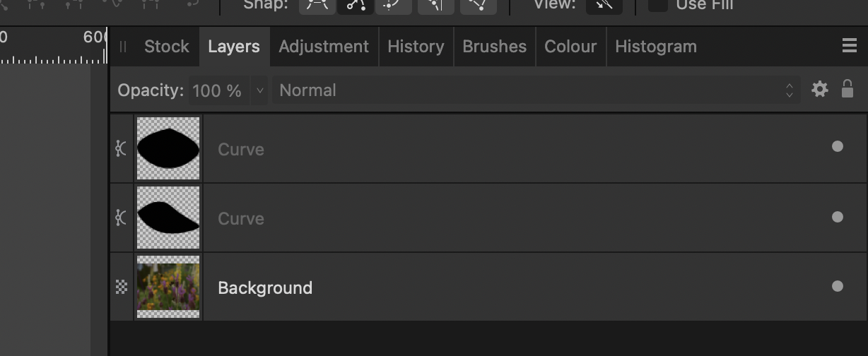The height and width of the screenshot is (356, 868).
Task: Toggle visibility dot of second Curve layer
Action: pyautogui.click(x=838, y=217)
